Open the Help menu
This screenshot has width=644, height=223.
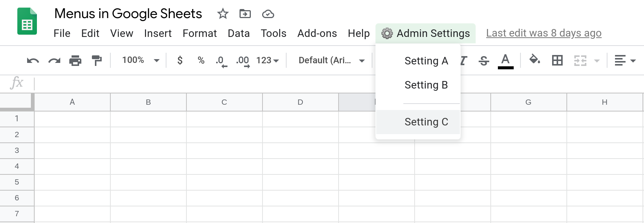tap(359, 34)
